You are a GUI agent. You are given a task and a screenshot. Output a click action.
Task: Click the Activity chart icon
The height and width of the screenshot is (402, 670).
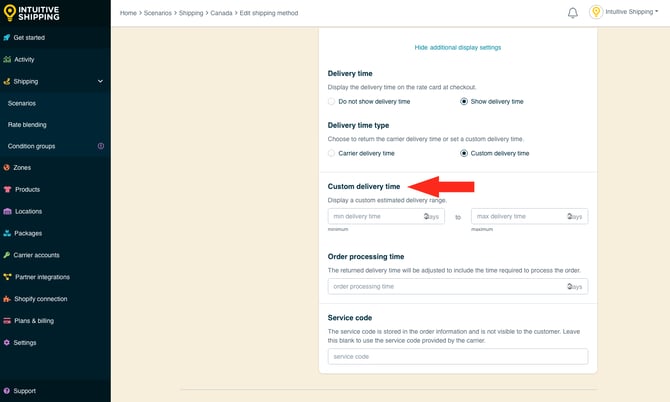7,59
